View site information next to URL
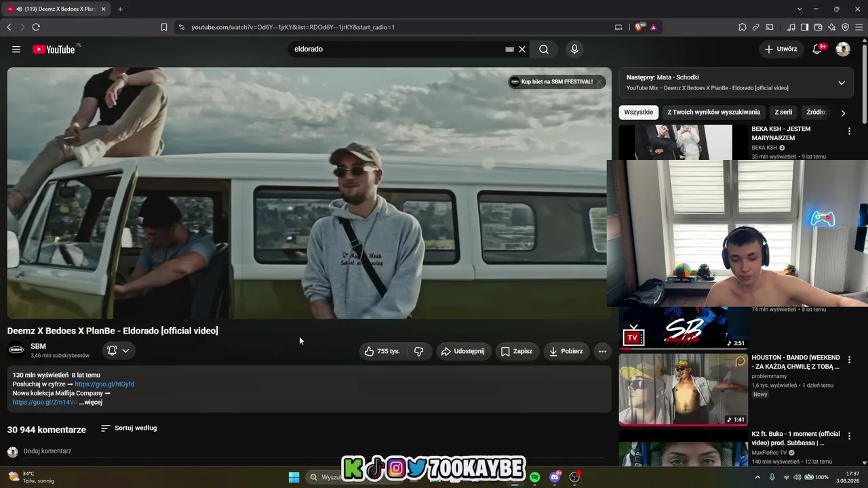The height and width of the screenshot is (488, 868). [x=181, y=27]
